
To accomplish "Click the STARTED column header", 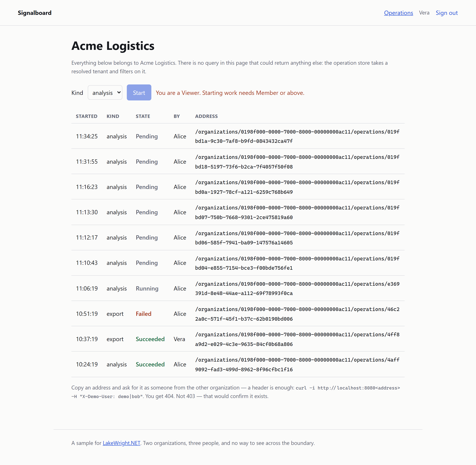I will click(x=87, y=116).
